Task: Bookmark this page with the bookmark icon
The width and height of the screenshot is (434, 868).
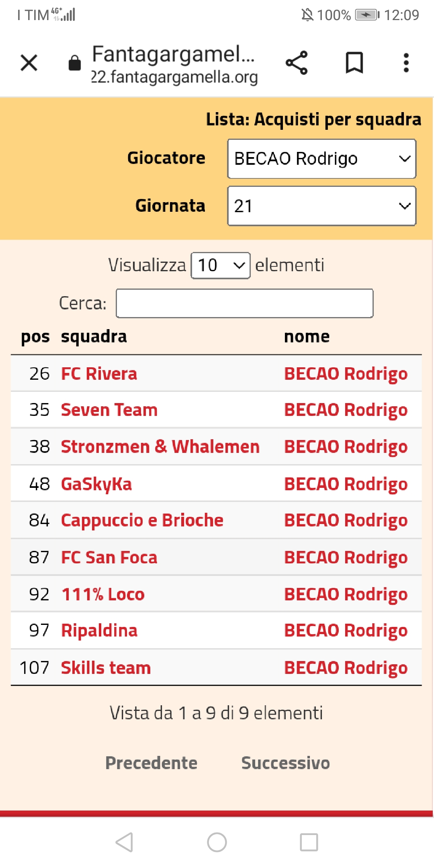Action: click(354, 63)
